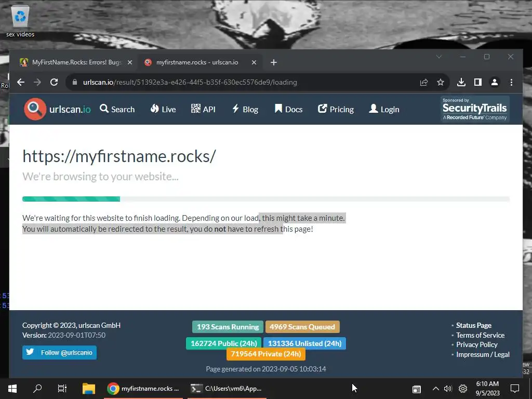The width and height of the screenshot is (532, 399).
Task: Open Impressum / Legal link
Action: point(483,354)
